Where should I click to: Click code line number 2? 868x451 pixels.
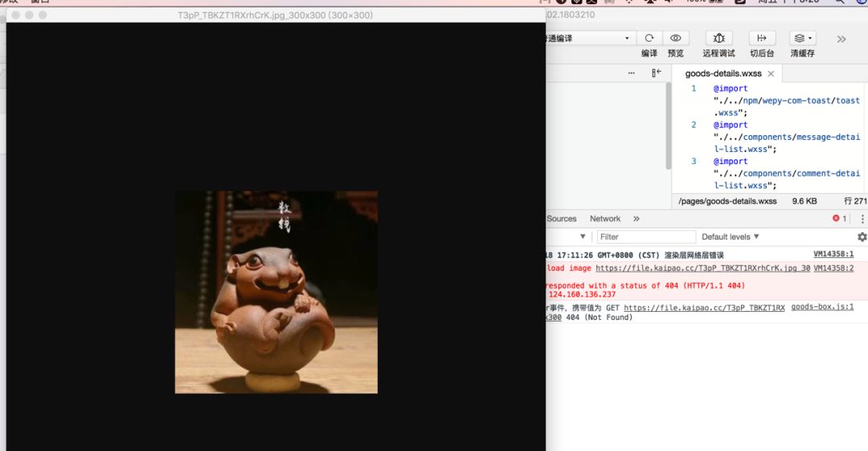[x=694, y=125]
